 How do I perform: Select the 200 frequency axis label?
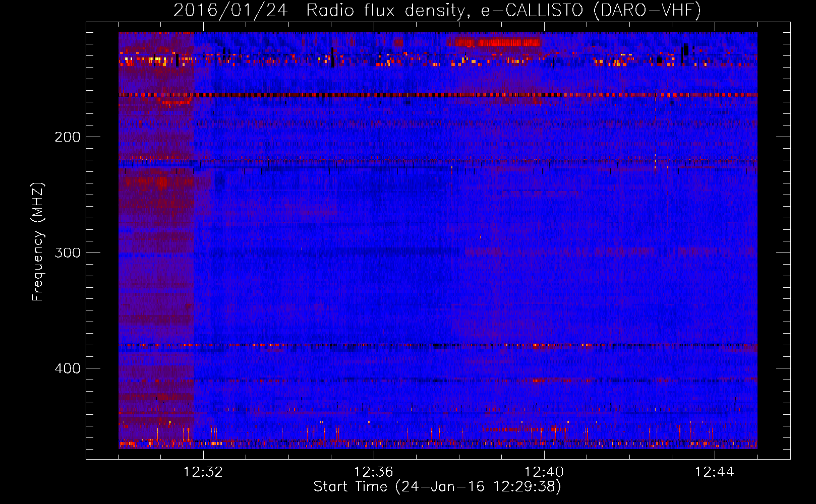pos(68,137)
